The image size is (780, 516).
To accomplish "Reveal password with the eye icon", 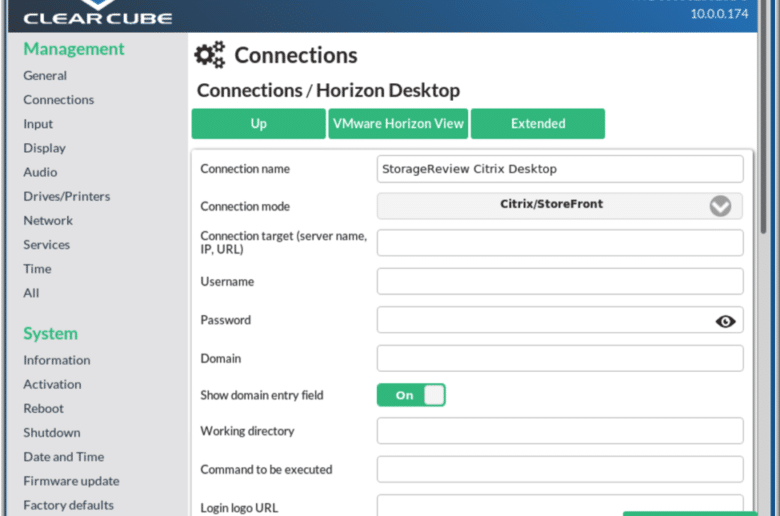I will [725, 321].
